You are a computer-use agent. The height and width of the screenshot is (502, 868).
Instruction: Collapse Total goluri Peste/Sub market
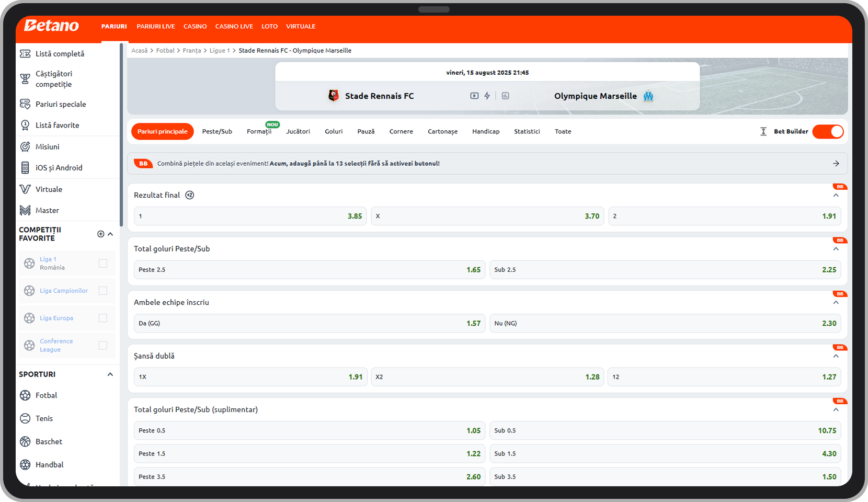click(836, 249)
